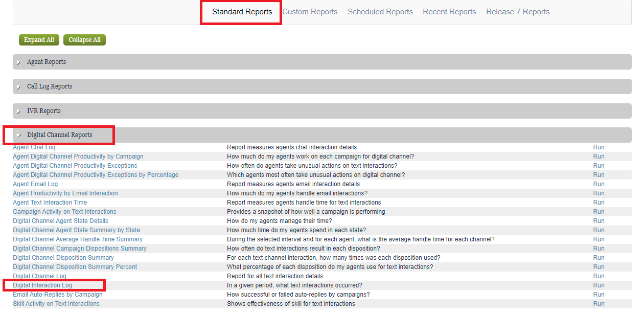Open Agent Digital Channel Productivity by Campaign
Screen dimensions: 644x314
[x=78, y=156]
